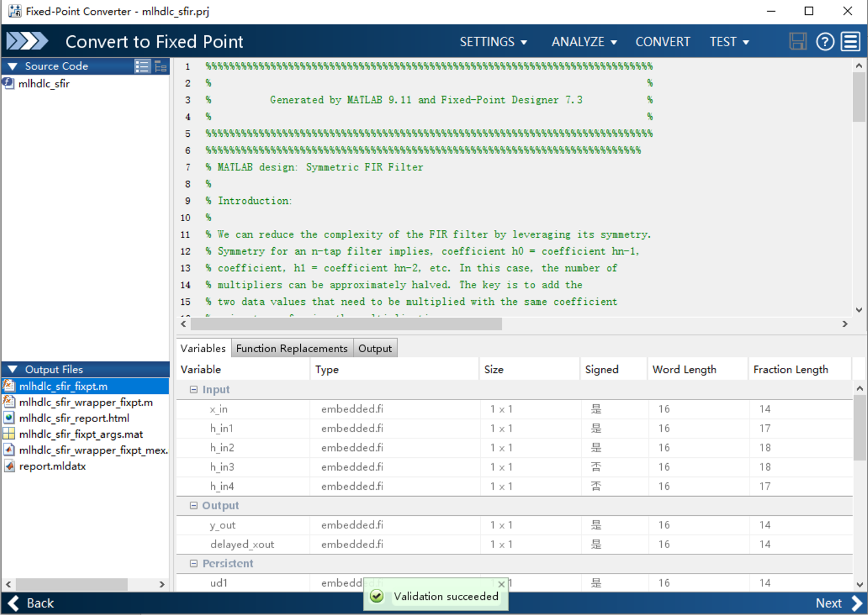Dismiss the Validation succeeded notification
This screenshot has height=615, width=868.
point(501,584)
